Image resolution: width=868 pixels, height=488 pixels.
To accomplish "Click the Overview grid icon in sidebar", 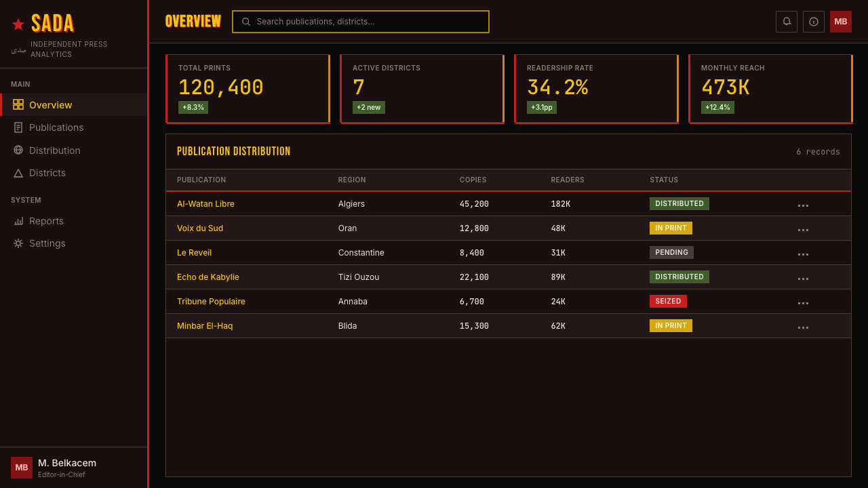I will (18, 104).
